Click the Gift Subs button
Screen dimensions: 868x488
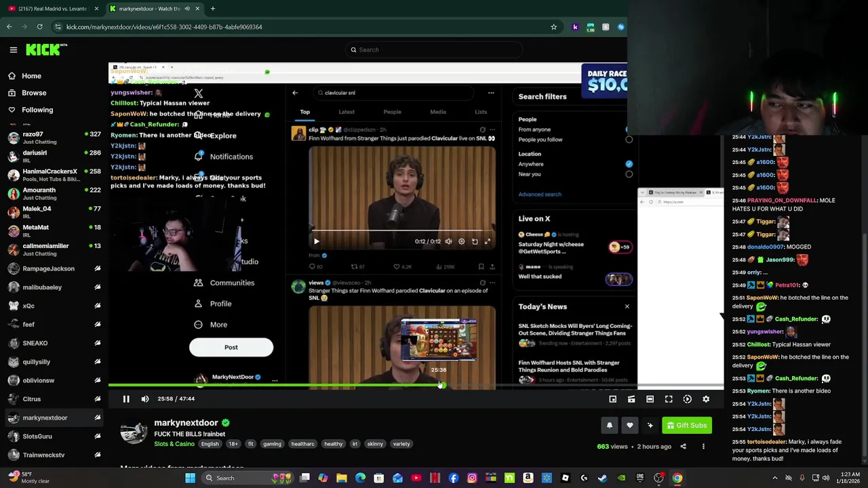click(x=686, y=426)
